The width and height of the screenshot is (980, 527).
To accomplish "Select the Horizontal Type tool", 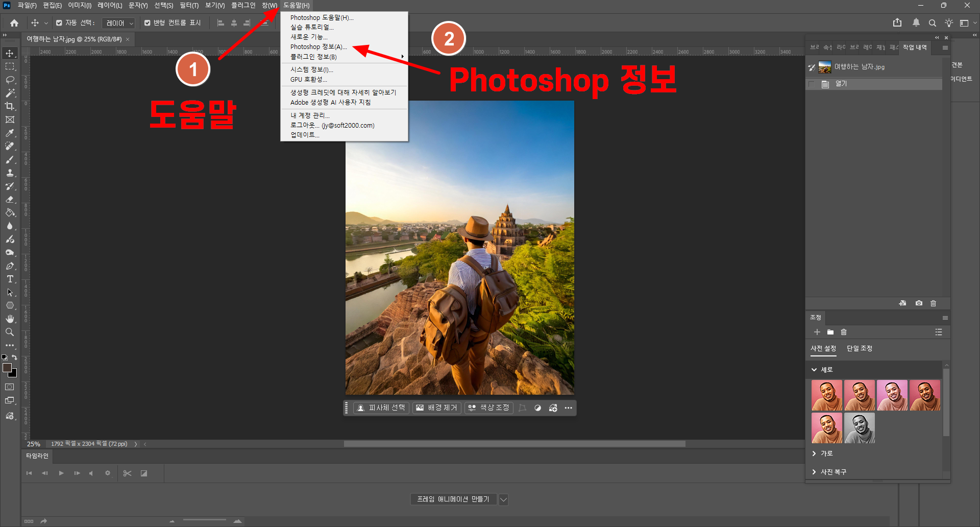I will [10, 279].
